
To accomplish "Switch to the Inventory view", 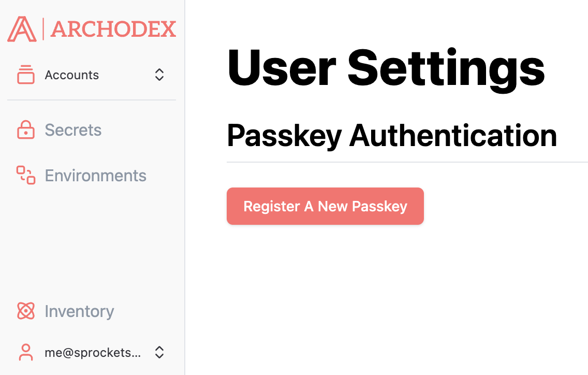I will pyautogui.click(x=79, y=311).
